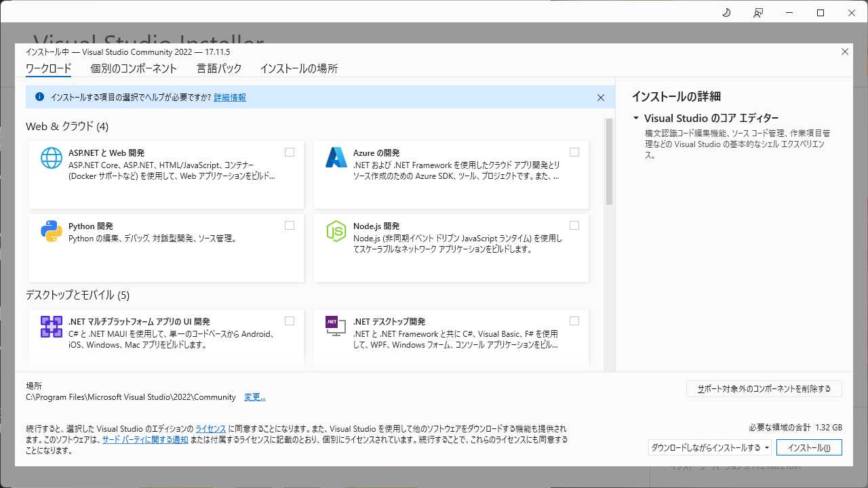This screenshot has width=868, height=488.
Task: Click the C:\Program Files install path text
Action: tap(131, 397)
